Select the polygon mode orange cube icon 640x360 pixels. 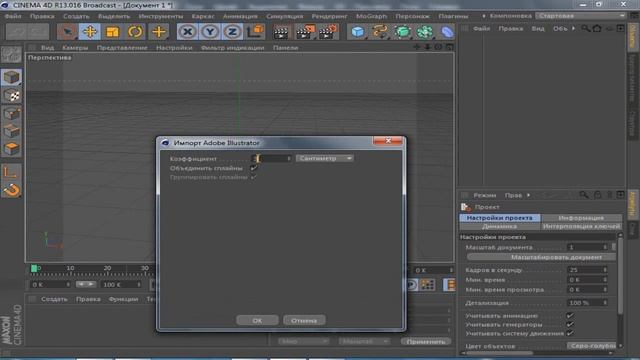(11, 149)
